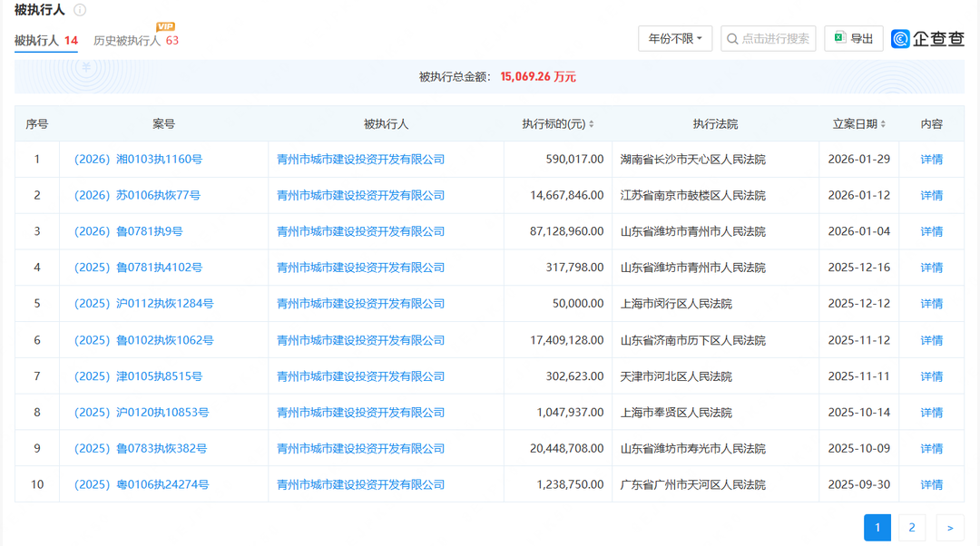Switch to 历史被执行人 tab
The width and height of the screenshot is (980, 546).
tap(127, 41)
